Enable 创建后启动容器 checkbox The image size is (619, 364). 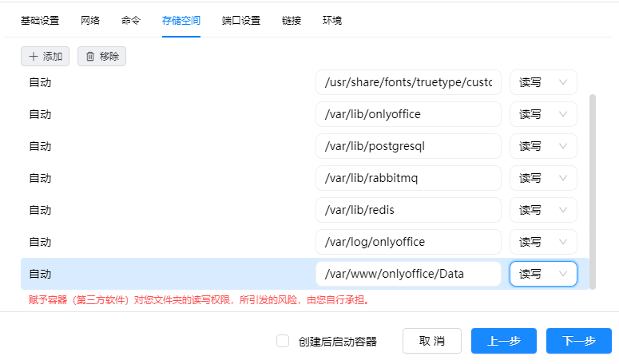283,341
